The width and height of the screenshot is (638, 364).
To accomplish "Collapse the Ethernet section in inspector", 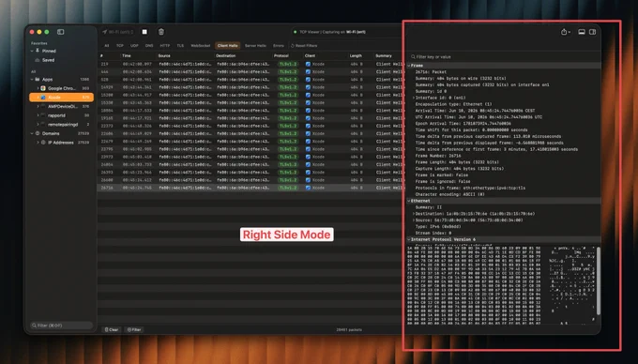I will pyautogui.click(x=409, y=201).
